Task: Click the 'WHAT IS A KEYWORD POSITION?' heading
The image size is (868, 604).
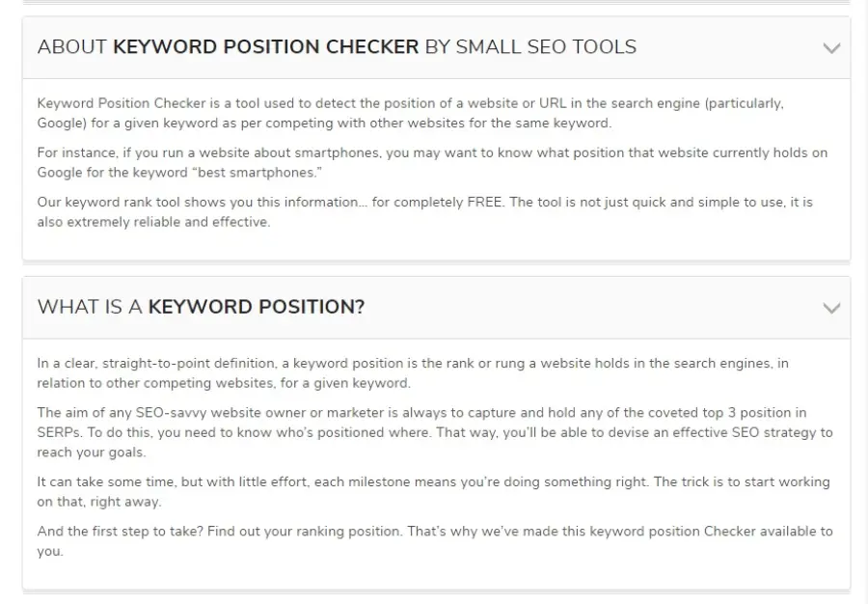Action: 201,307
